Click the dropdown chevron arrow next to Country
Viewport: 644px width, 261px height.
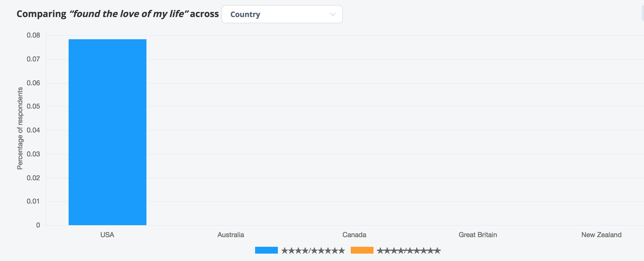coord(333,14)
